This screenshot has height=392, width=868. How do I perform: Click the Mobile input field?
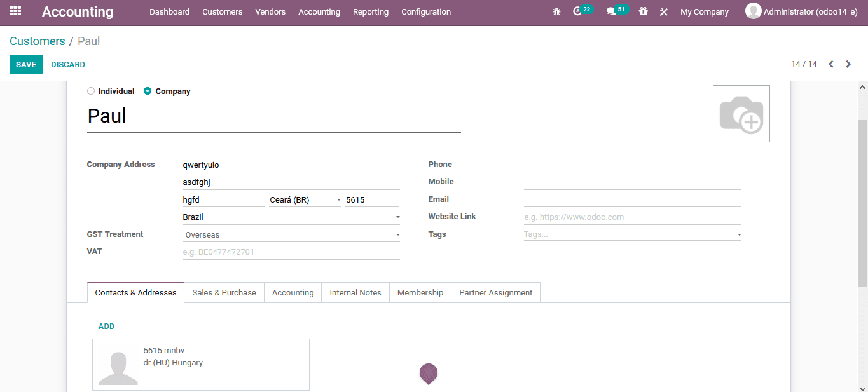633,182
